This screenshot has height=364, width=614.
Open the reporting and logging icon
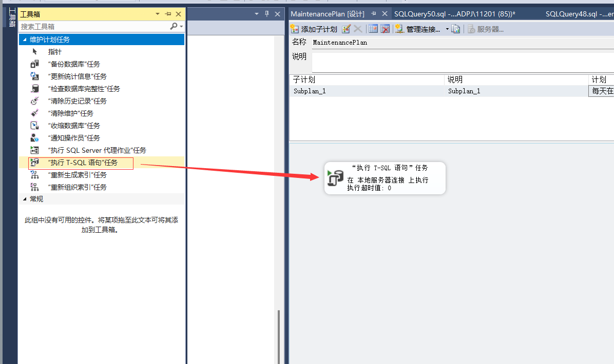click(455, 29)
